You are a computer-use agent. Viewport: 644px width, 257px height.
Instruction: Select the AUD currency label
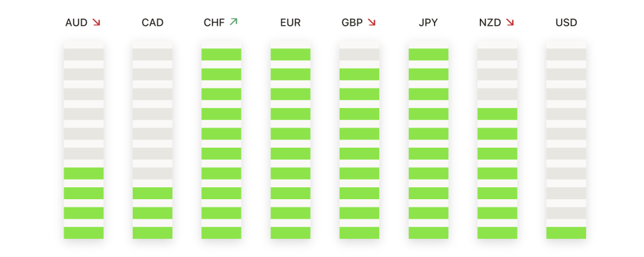click(76, 23)
